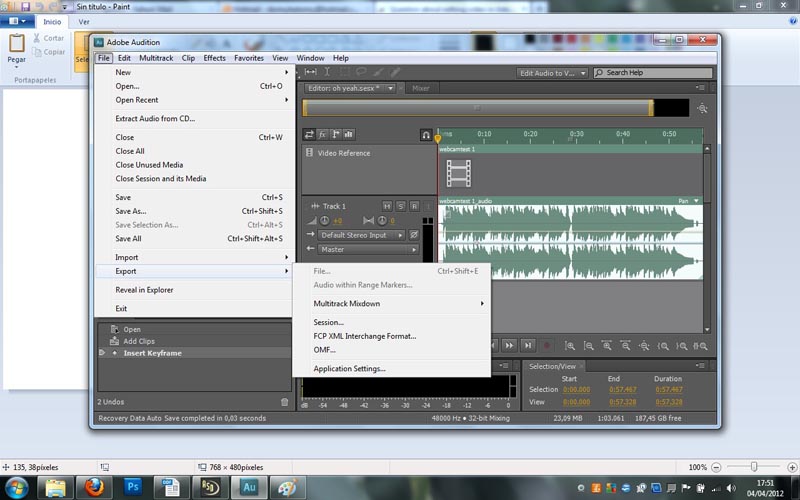The width and height of the screenshot is (800, 500).
Task: Open the Favorites menu
Action: tap(249, 58)
